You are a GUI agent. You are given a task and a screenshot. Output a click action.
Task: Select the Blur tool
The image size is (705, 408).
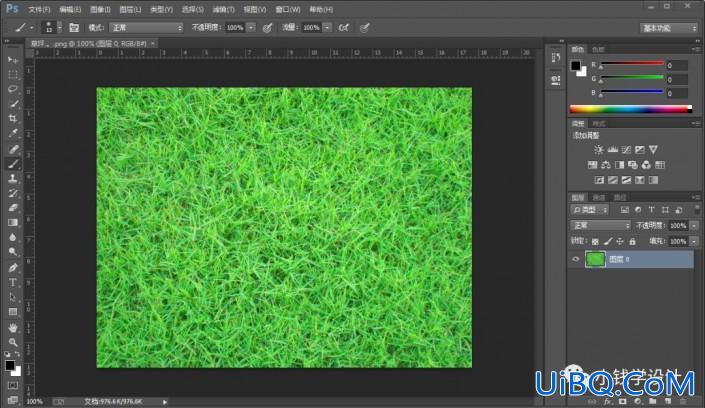[x=13, y=238]
